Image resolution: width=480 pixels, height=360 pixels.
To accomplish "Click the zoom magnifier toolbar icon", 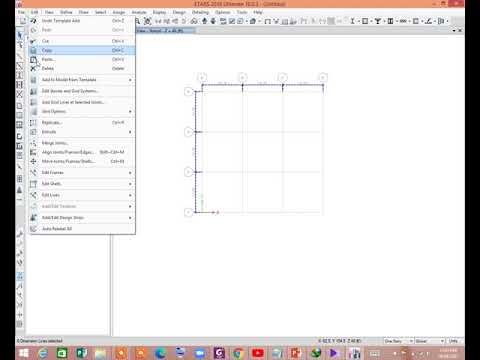I will (137, 21).
